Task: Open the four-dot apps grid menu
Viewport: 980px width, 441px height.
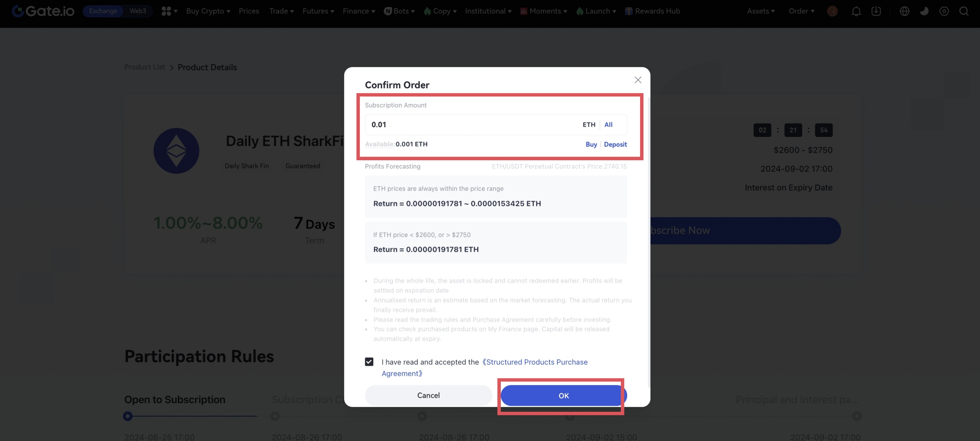Action: pyautogui.click(x=166, y=11)
